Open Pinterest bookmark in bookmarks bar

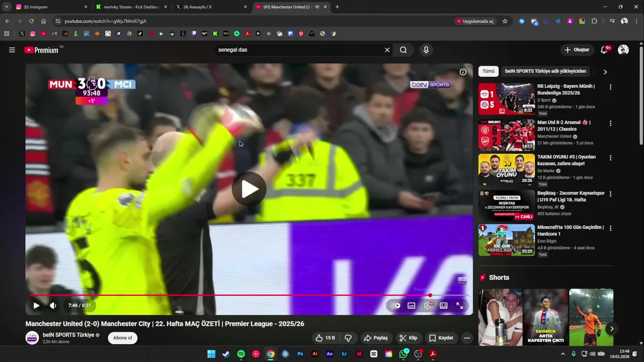(301, 34)
